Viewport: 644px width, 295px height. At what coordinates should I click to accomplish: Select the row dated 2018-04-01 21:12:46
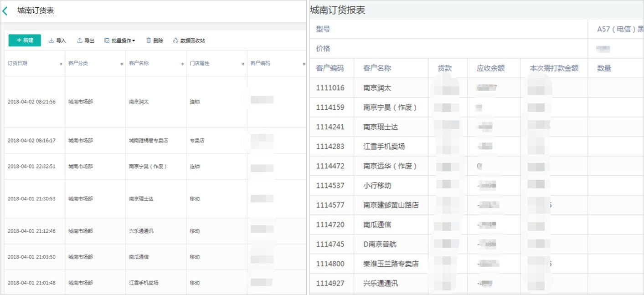[x=155, y=231]
